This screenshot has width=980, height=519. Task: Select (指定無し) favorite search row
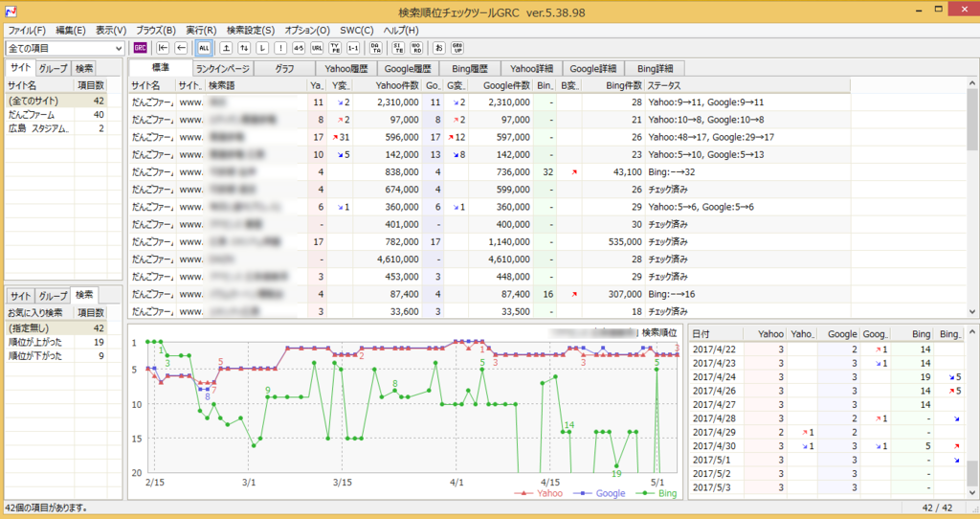pos(55,328)
